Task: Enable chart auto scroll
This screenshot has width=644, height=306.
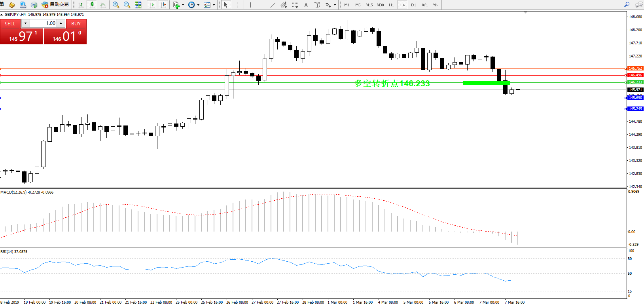Action: coord(152,5)
